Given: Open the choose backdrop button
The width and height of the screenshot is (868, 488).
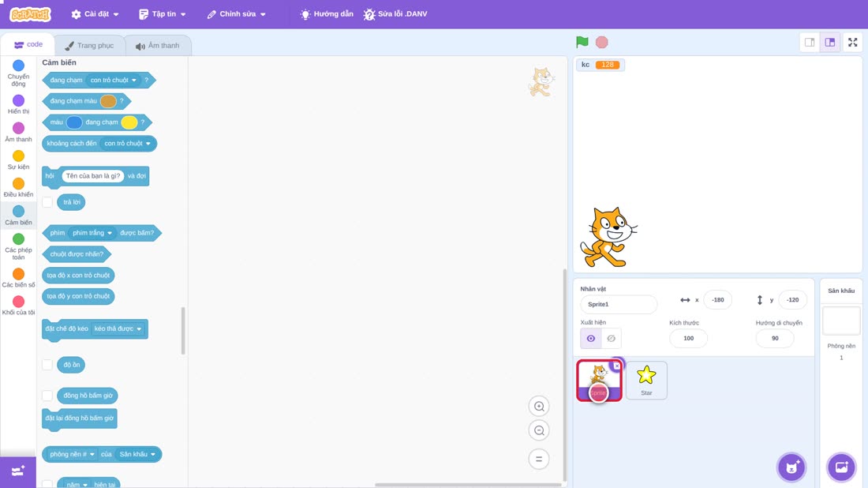Looking at the screenshot, I should 841,467.
